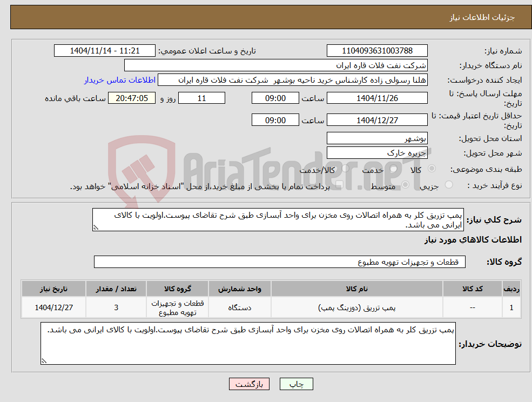
Task: Click the resize handle of buyer notes box
Action: pyautogui.click(x=44, y=361)
